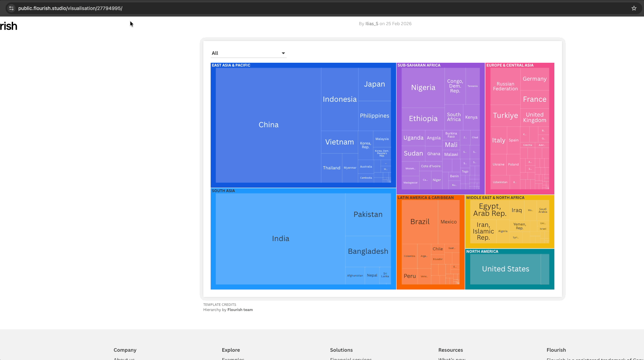Click the Flourish logo

[x=9, y=26]
